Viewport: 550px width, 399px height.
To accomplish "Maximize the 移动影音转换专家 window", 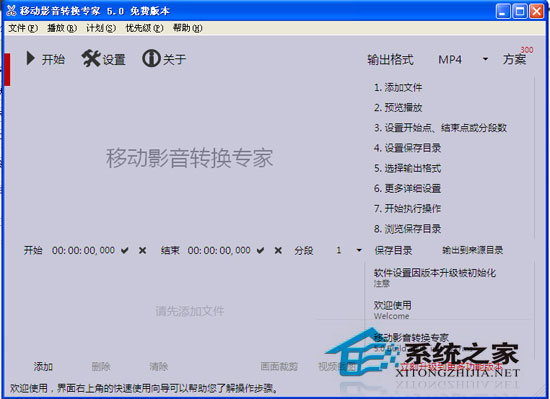I will (519, 11).
